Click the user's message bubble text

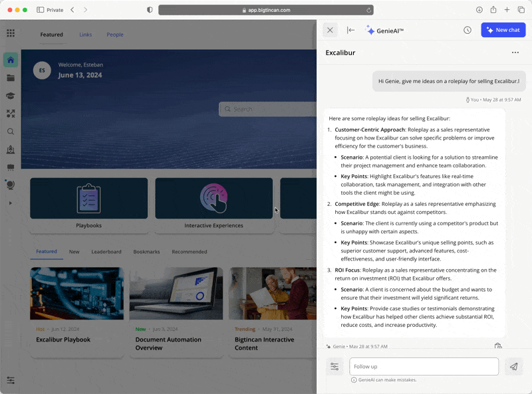(x=449, y=81)
